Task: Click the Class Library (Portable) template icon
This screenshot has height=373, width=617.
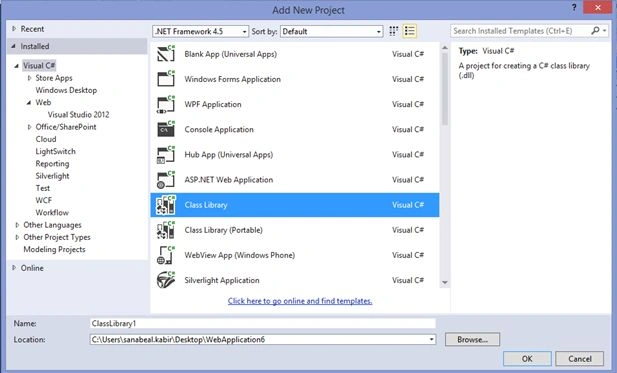Action: pos(166,230)
